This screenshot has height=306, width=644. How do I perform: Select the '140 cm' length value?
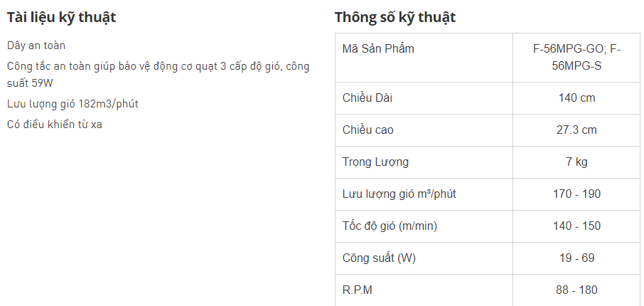pyautogui.click(x=576, y=98)
